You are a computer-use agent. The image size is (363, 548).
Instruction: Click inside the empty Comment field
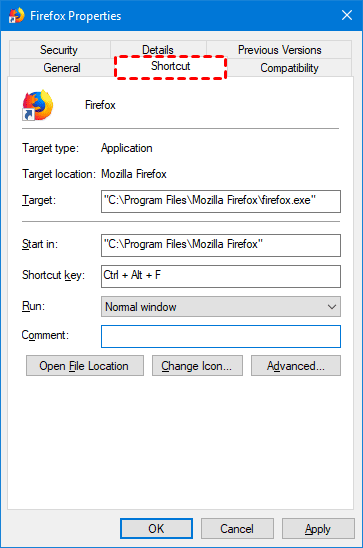tap(221, 337)
